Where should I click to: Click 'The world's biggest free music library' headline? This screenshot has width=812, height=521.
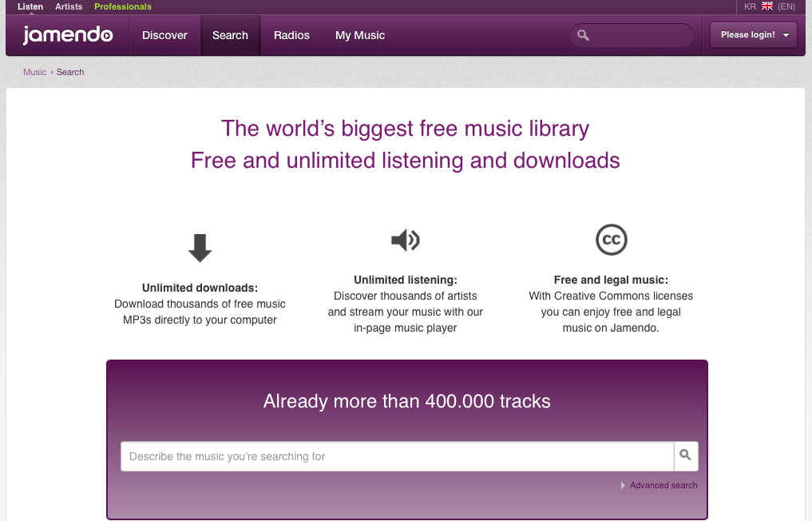point(405,129)
